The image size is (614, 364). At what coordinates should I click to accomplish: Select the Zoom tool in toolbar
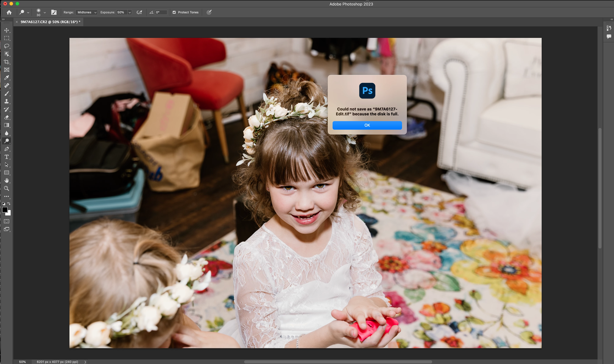click(x=7, y=188)
